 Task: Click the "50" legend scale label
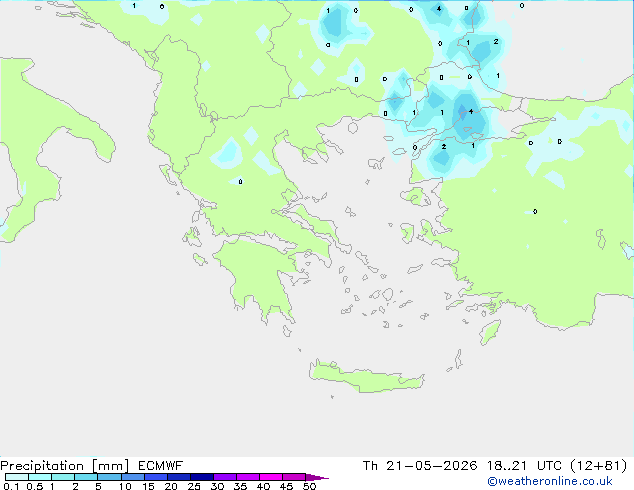pos(310,486)
